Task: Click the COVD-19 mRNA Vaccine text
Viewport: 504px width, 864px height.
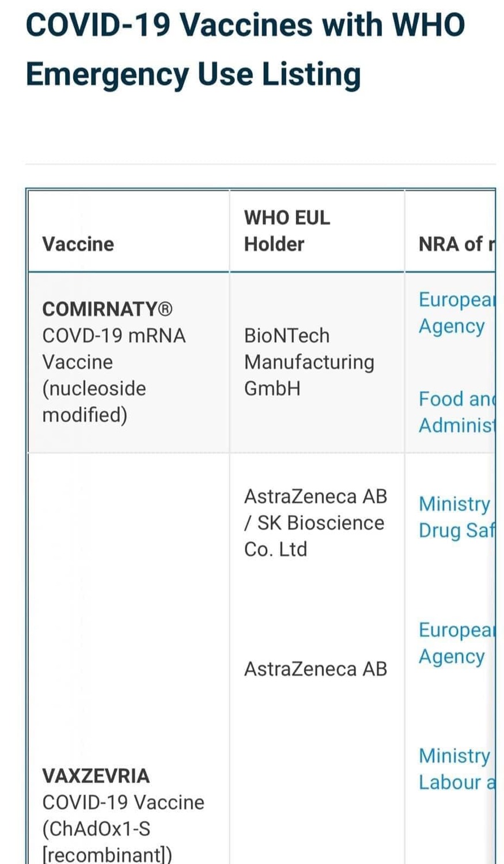Action: click(114, 348)
